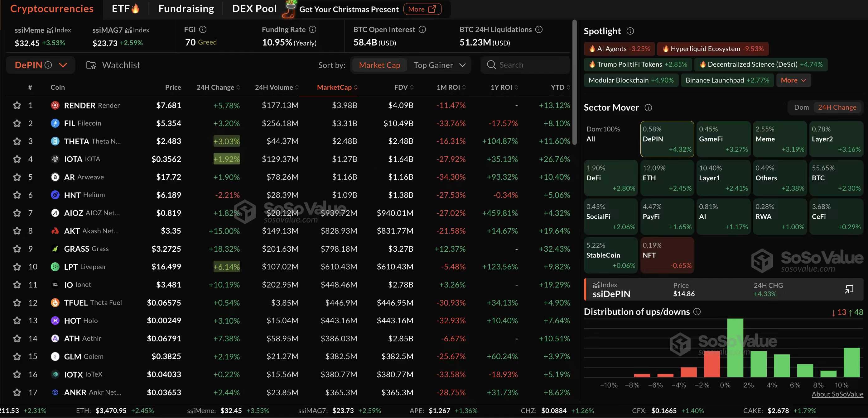This screenshot has width=868, height=418.
Task: Select the Meme sector tile
Action: click(x=780, y=139)
